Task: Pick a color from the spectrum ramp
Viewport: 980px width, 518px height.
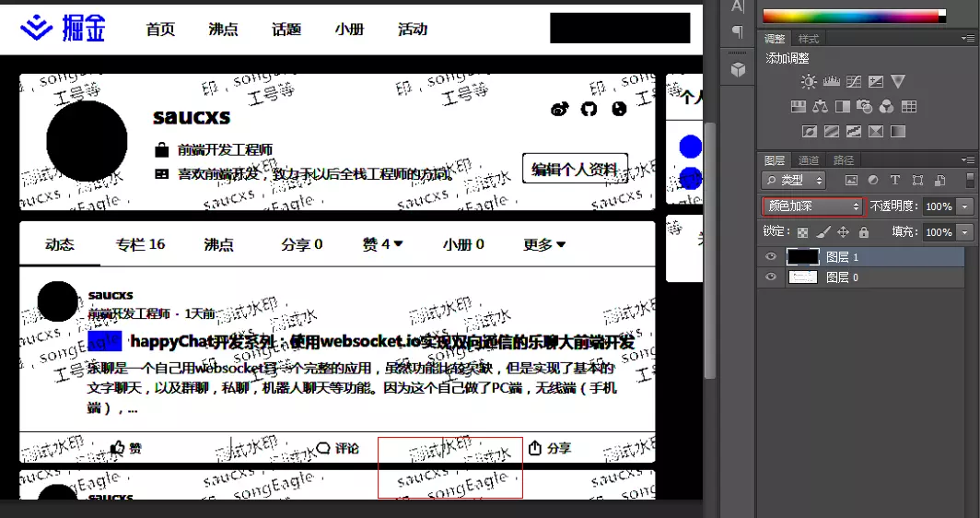Action: pos(850,17)
